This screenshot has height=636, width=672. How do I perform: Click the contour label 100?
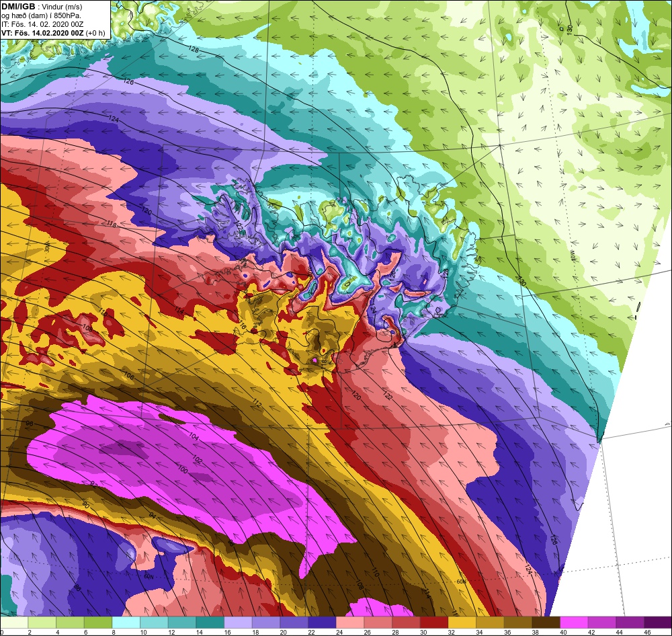183,469
